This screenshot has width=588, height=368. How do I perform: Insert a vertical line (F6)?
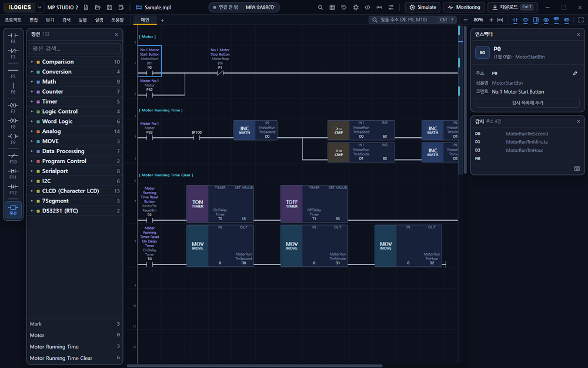[x=13, y=88]
